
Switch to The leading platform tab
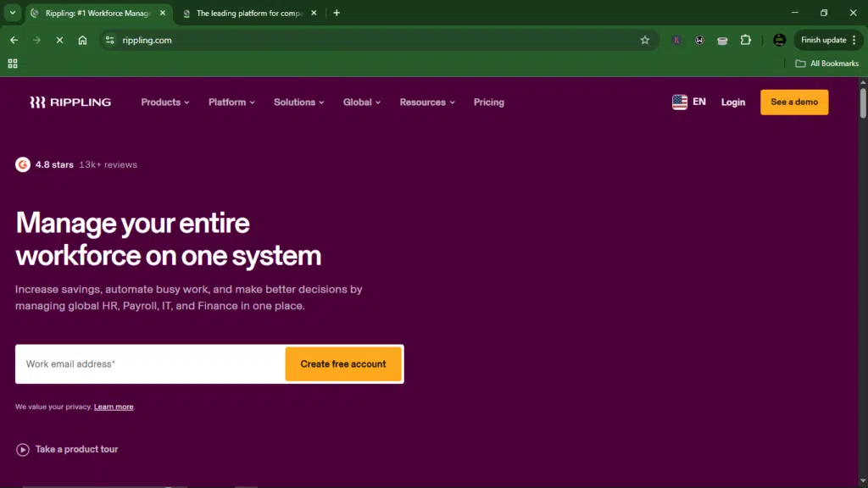click(246, 13)
